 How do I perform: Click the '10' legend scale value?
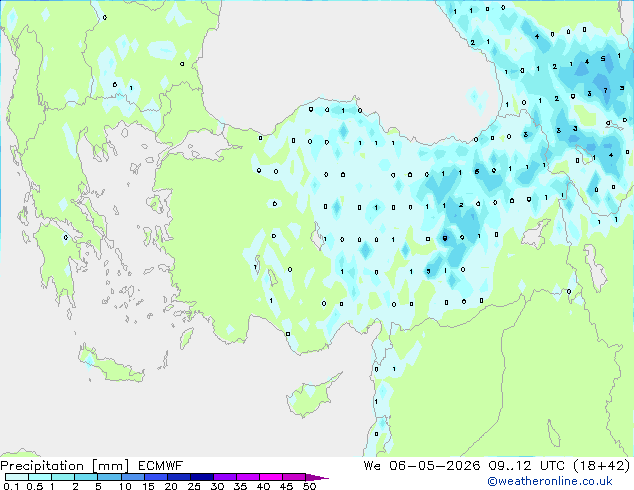(x=125, y=486)
